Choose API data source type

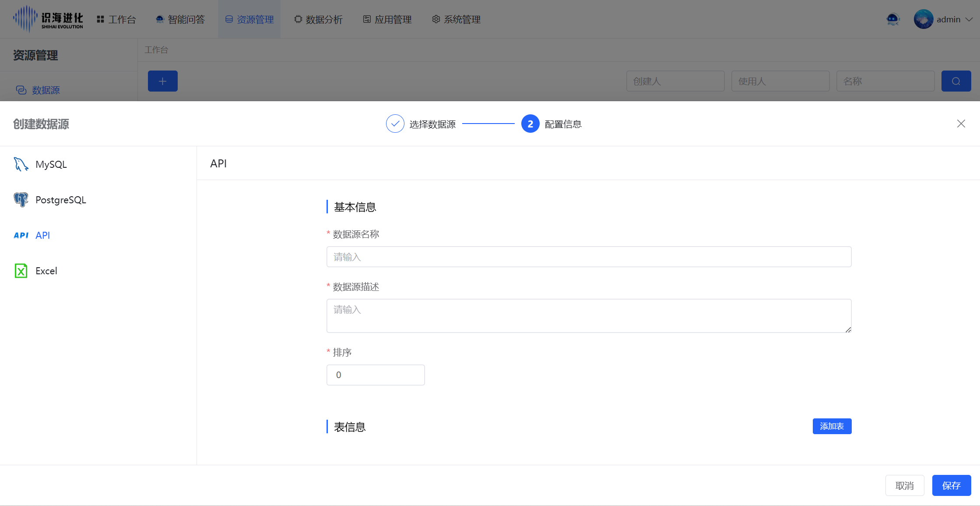[x=98, y=235]
